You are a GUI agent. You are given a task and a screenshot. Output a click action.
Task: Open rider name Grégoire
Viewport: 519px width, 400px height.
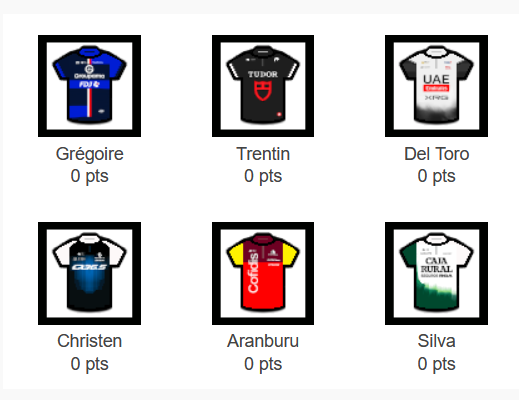(x=89, y=154)
